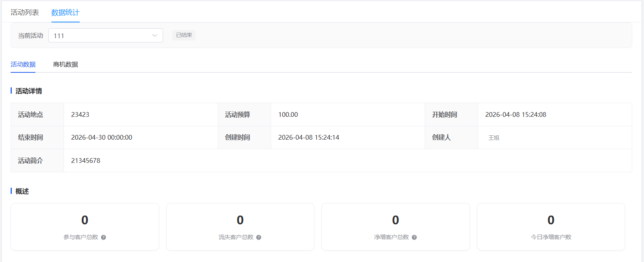This screenshot has width=644, height=262.
Task: Click the 当前活动 field label
Action: pos(31,35)
